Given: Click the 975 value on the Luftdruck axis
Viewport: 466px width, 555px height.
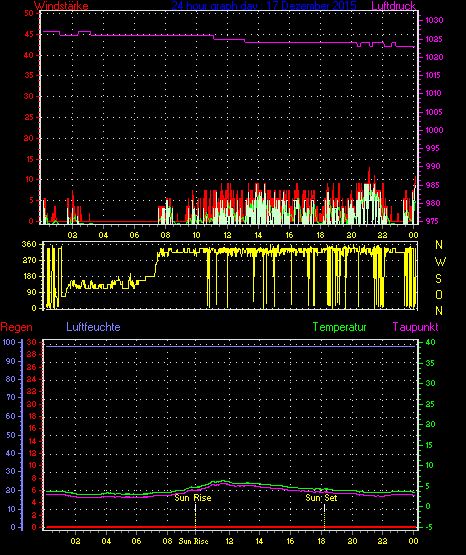Looking at the screenshot, I should (433, 221).
